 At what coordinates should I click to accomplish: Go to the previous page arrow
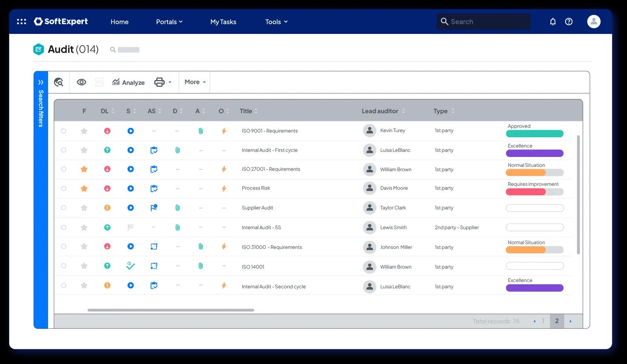(x=535, y=321)
